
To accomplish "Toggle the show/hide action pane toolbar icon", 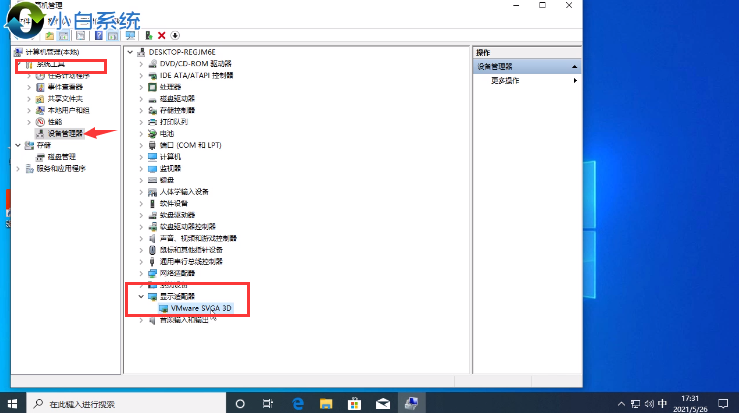I will pos(113,35).
